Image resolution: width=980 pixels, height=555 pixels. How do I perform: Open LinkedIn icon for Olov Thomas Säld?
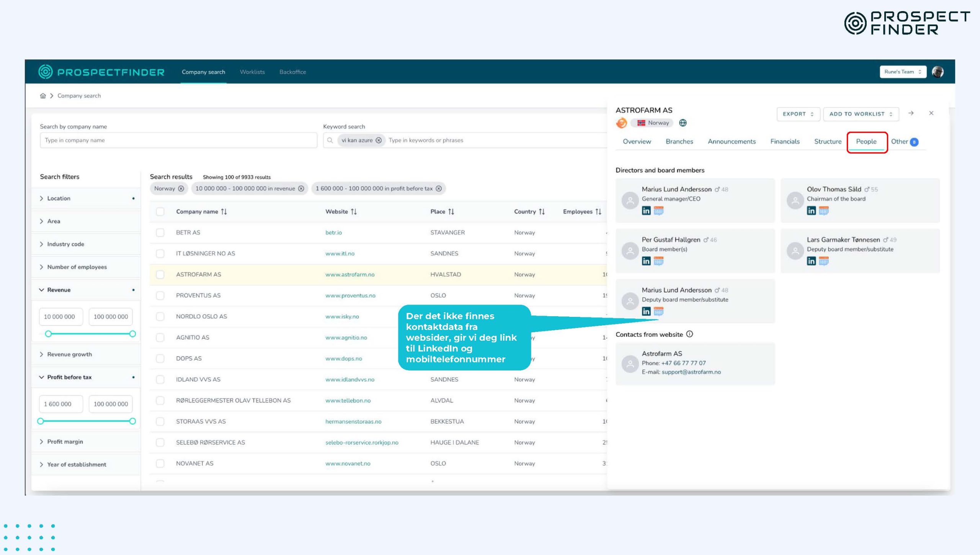[x=811, y=211]
